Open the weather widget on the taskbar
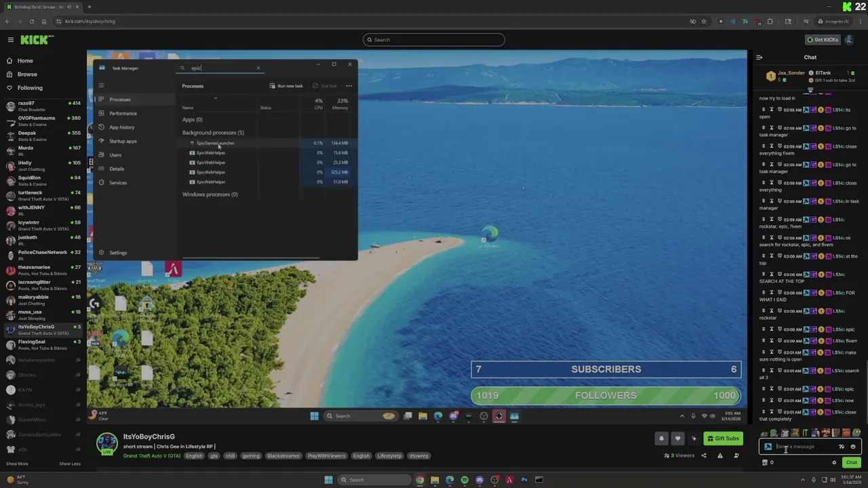This screenshot has height=488, width=868. click(16, 480)
